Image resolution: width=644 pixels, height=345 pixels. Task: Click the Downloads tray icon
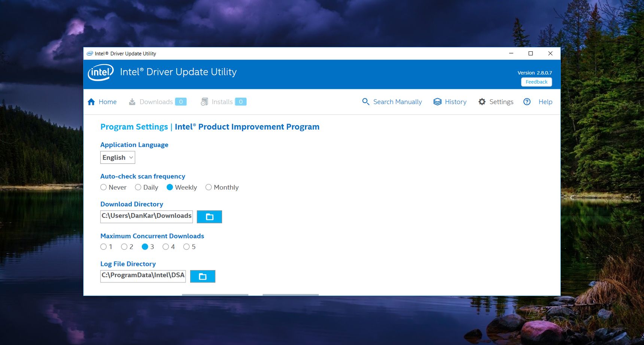[132, 102]
